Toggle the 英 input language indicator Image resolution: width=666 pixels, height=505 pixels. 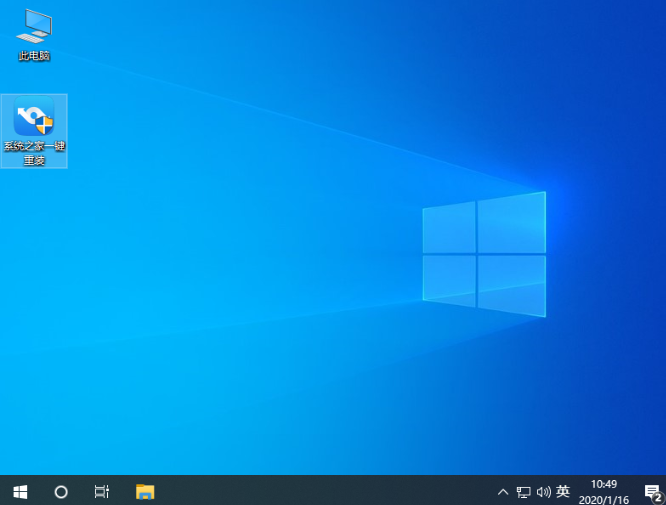point(563,492)
